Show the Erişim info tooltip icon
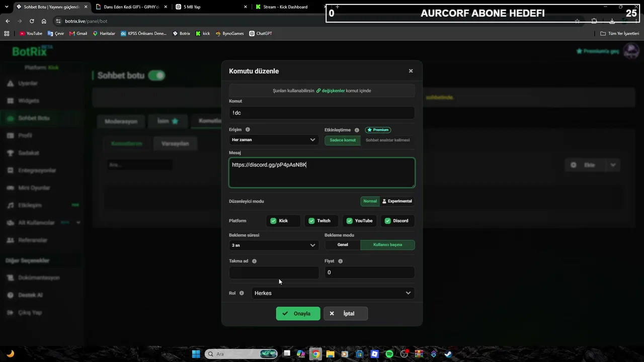Screen dimensions: 644x362 [248, 130]
